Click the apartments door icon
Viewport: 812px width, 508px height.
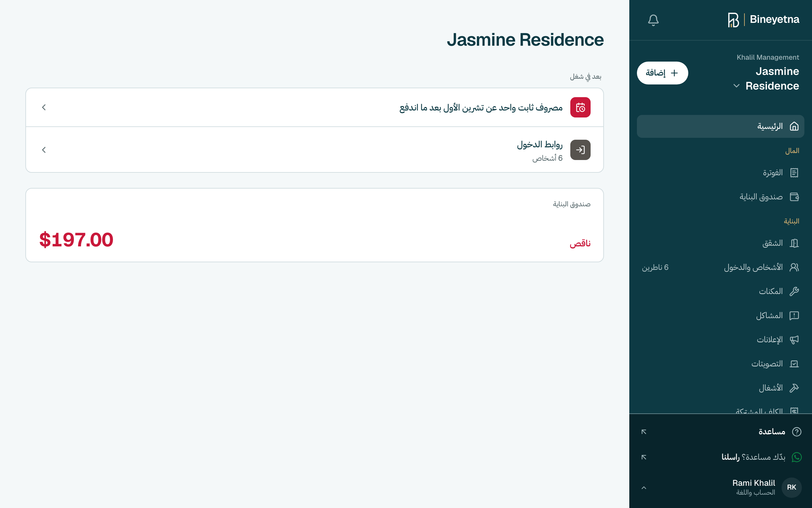tap(794, 243)
